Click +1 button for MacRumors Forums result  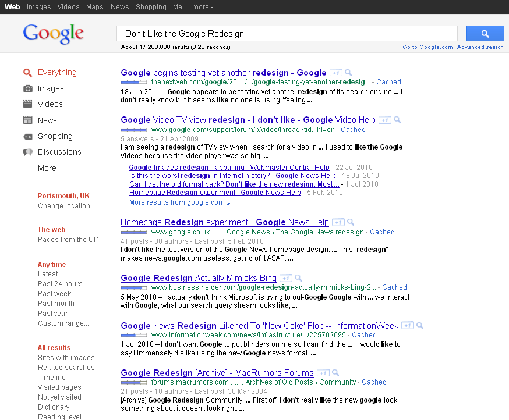point(323,373)
